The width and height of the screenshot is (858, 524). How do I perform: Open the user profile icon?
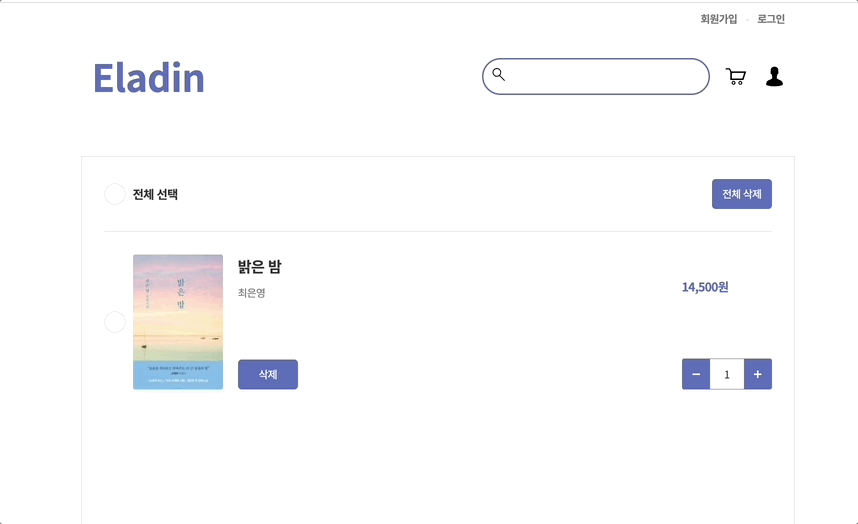(x=774, y=77)
